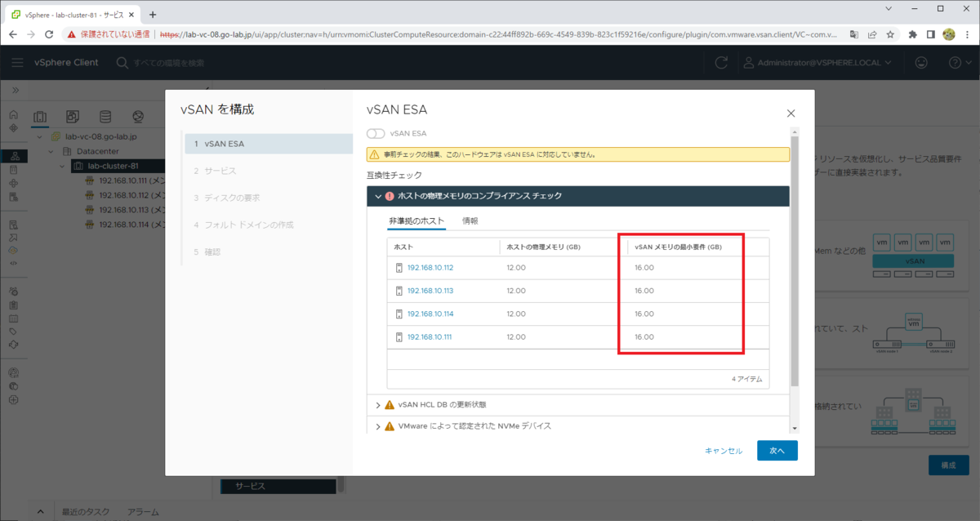
Task: Collapse the lab-cluster-81 tree node
Action: click(60, 166)
